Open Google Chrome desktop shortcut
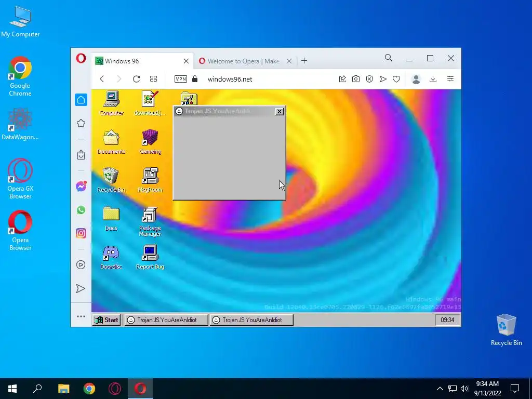Viewport: 532px width, 399px height. coord(20,77)
